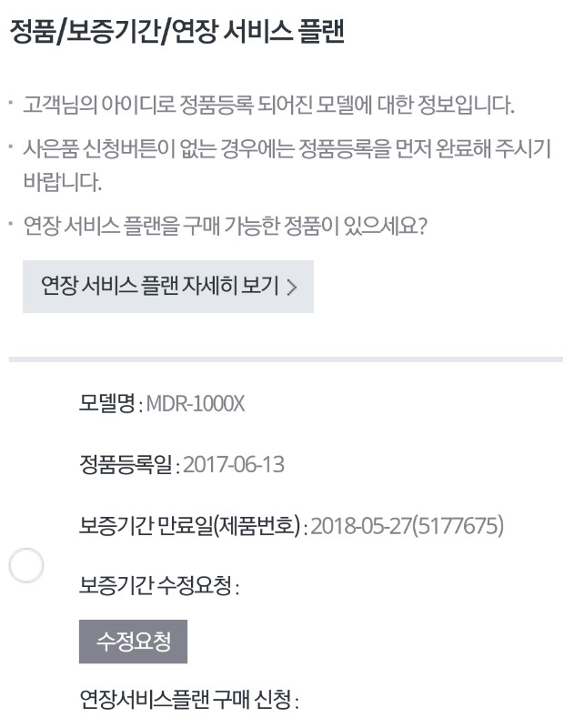
Task: Select the MDR-1000X radio button
Action: [26, 565]
